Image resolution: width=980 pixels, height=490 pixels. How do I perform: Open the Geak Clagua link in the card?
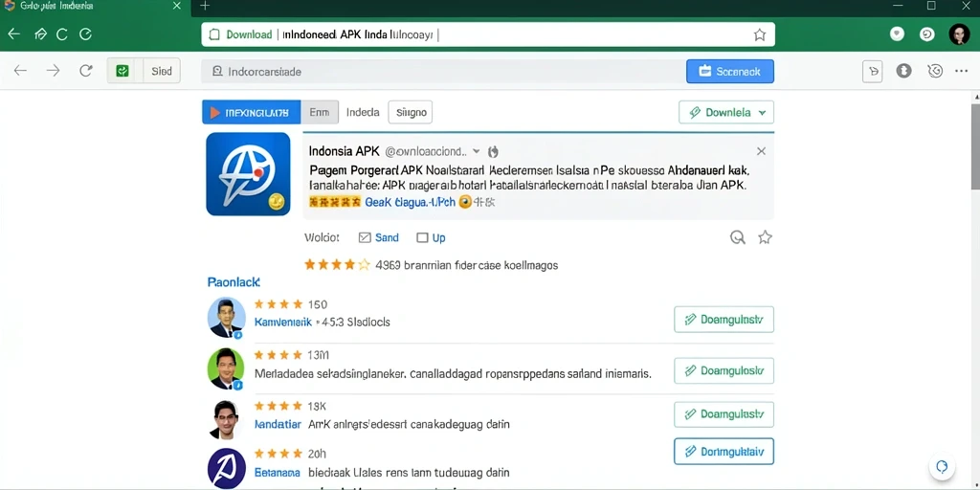point(410,202)
